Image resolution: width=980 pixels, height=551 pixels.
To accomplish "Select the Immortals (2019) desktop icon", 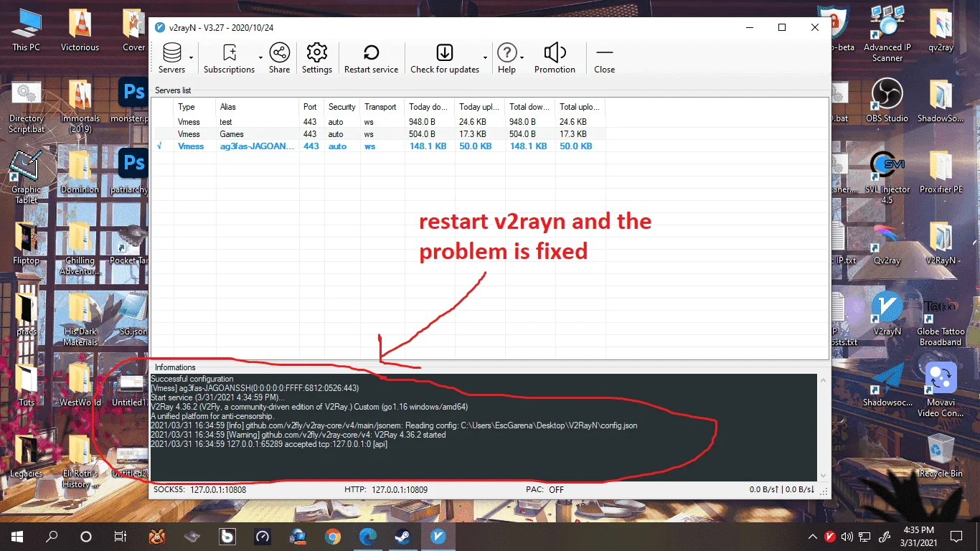I will pos(80,108).
